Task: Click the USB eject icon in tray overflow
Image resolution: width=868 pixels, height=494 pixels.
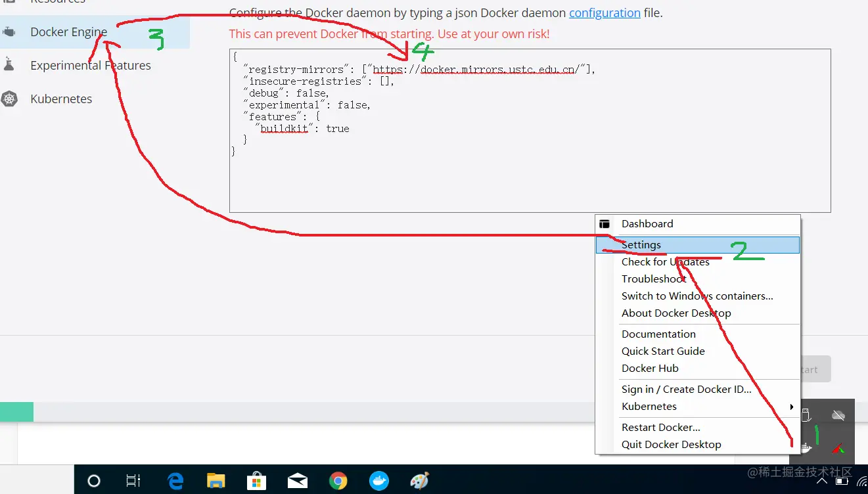Action: tap(807, 415)
